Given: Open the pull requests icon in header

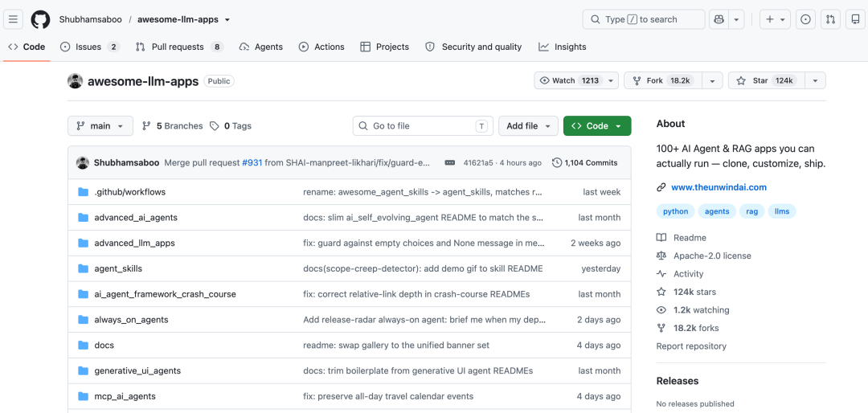Looking at the screenshot, I should 830,19.
